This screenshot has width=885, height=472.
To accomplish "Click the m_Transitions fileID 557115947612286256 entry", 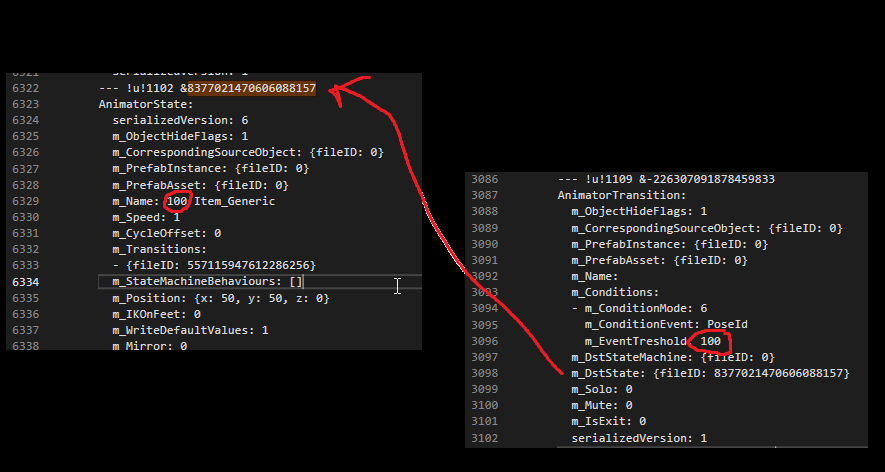I will (x=214, y=265).
